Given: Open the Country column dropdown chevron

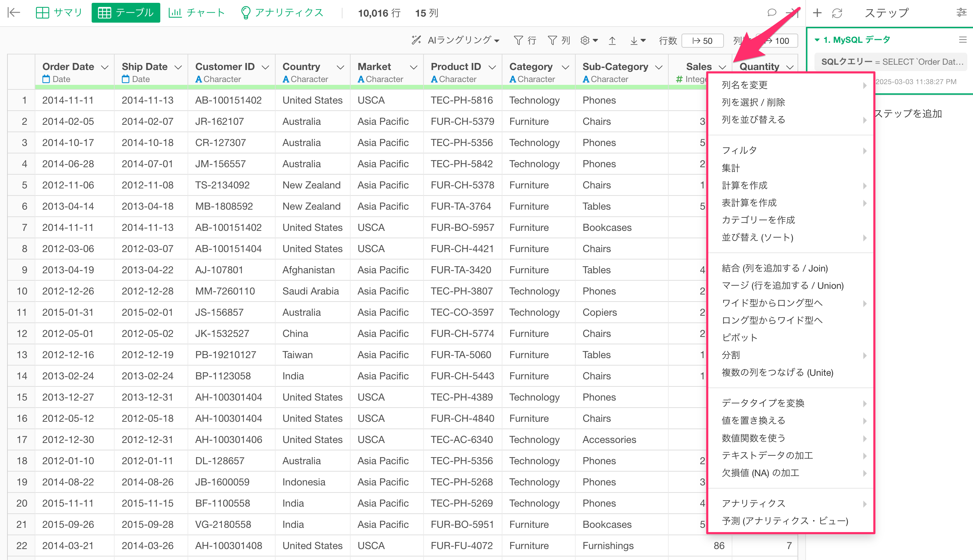Looking at the screenshot, I should tap(340, 67).
